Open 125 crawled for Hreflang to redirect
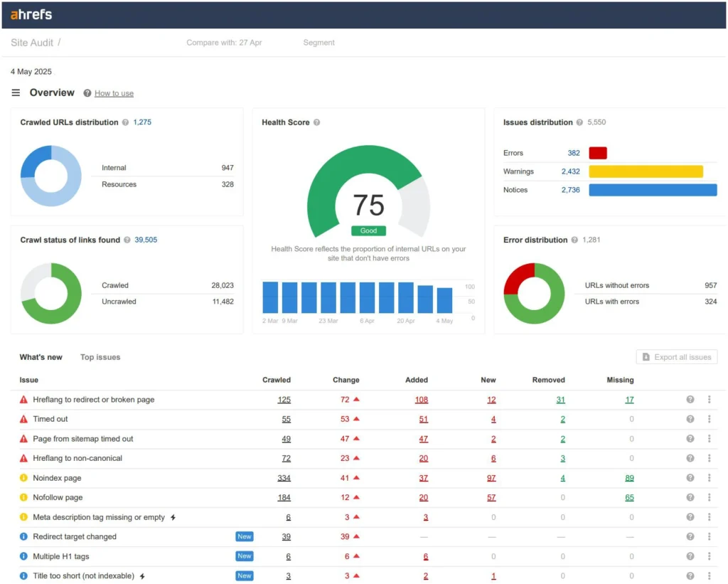Viewport: 728px width, 584px height. tap(284, 400)
